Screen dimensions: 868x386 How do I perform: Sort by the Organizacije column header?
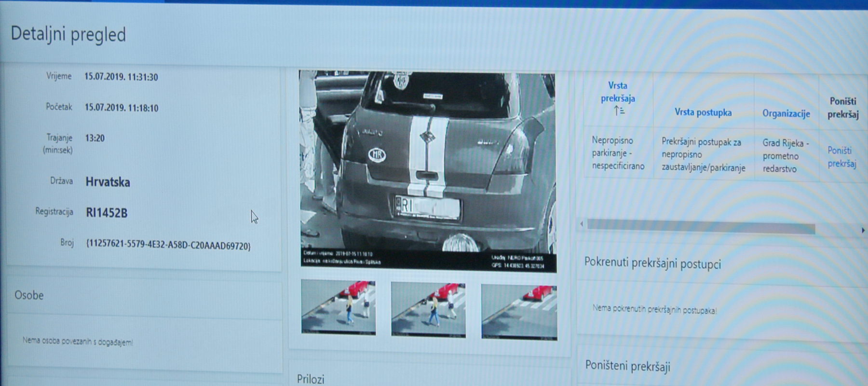click(x=786, y=114)
